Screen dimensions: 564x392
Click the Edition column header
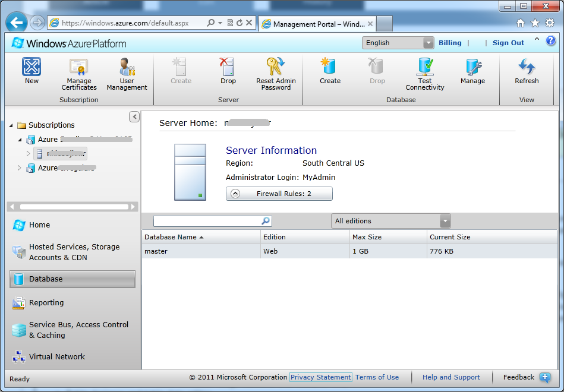coord(305,237)
